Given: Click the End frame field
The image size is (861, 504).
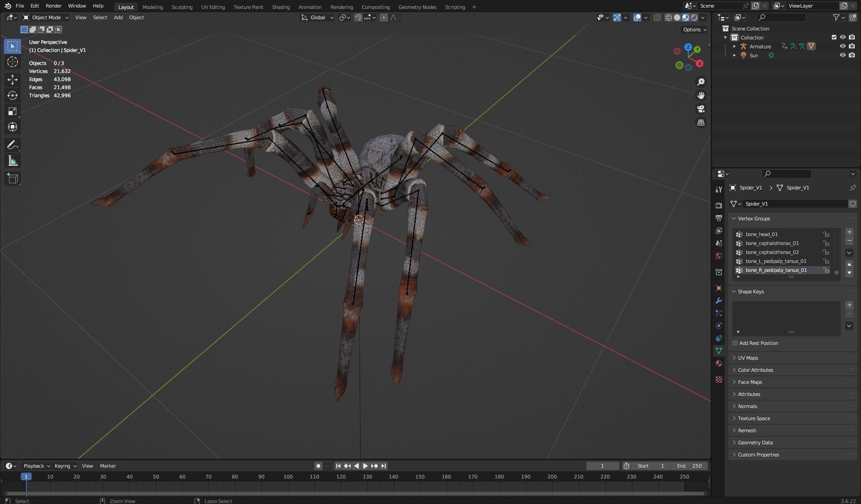Looking at the screenshot, I should coord(689,466).
